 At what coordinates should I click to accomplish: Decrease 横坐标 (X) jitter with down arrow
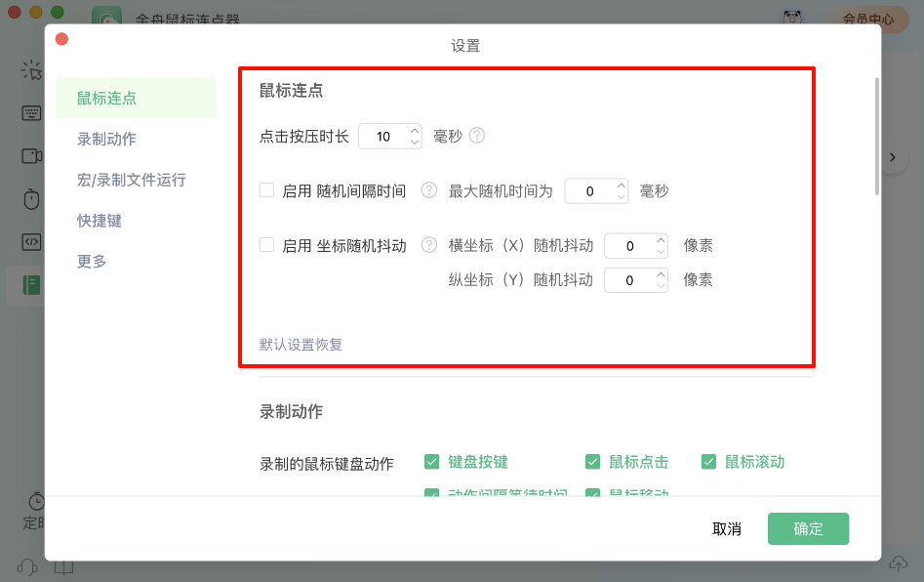661,251
